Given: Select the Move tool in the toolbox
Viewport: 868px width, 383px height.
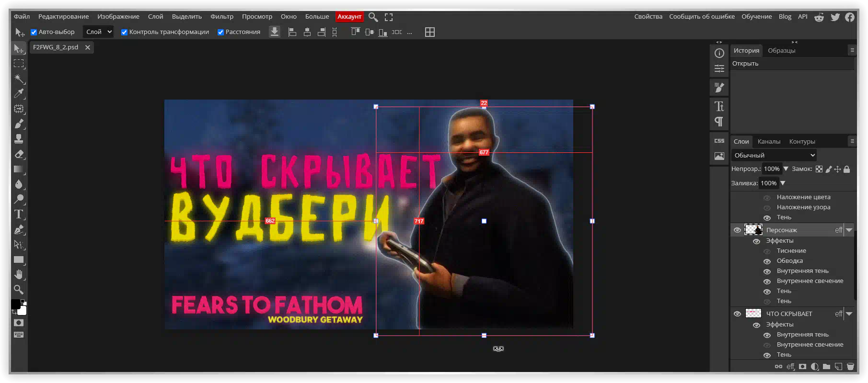Looking at the screenshot, I should (x=19, y=49).
